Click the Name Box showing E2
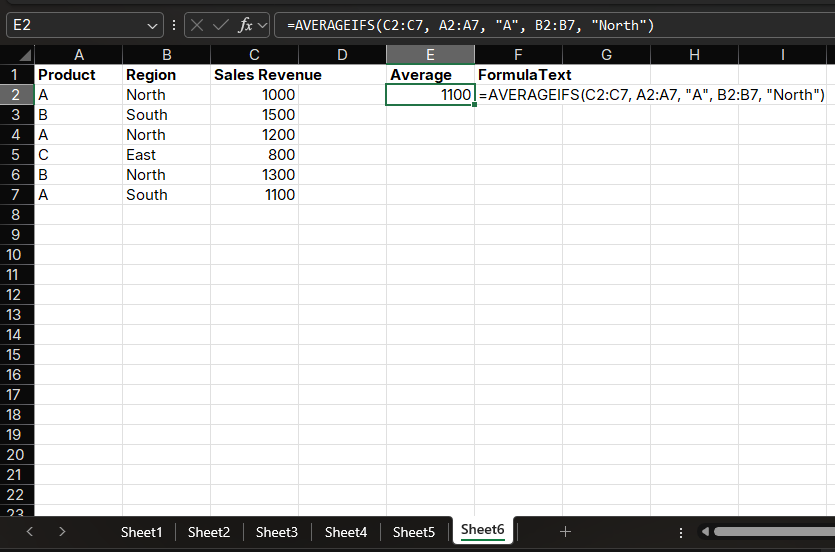Screen dimensions: 835x552 point(85,25)
